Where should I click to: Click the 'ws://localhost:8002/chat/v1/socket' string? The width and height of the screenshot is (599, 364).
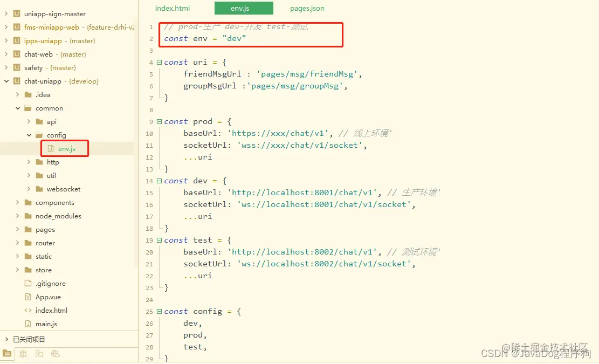[324, 264]
